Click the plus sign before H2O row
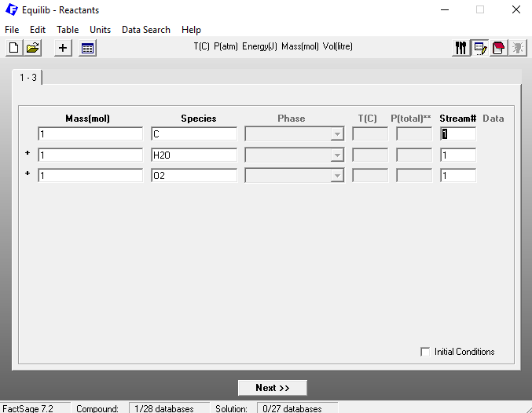This screenshot has height=413, width=532. pos(28,153)
